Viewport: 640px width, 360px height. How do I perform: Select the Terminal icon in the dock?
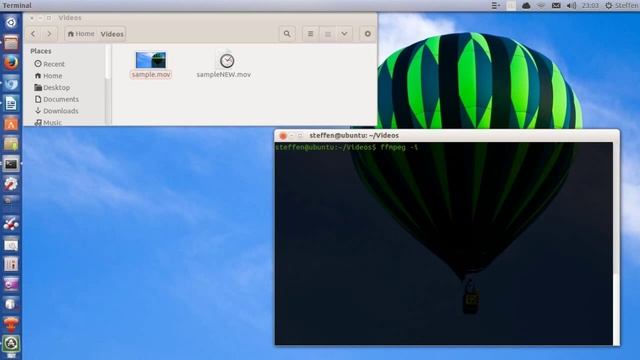[x=11, y=164]
